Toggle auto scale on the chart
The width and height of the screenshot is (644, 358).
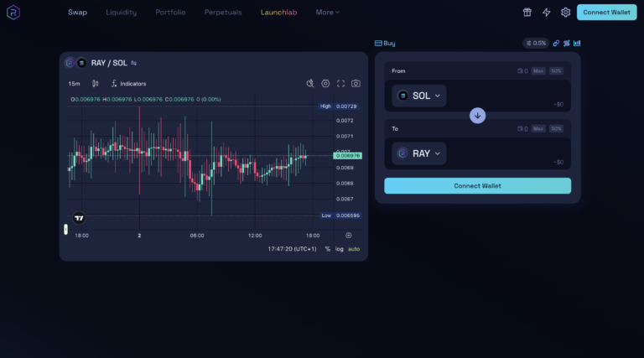coord(354,249)
